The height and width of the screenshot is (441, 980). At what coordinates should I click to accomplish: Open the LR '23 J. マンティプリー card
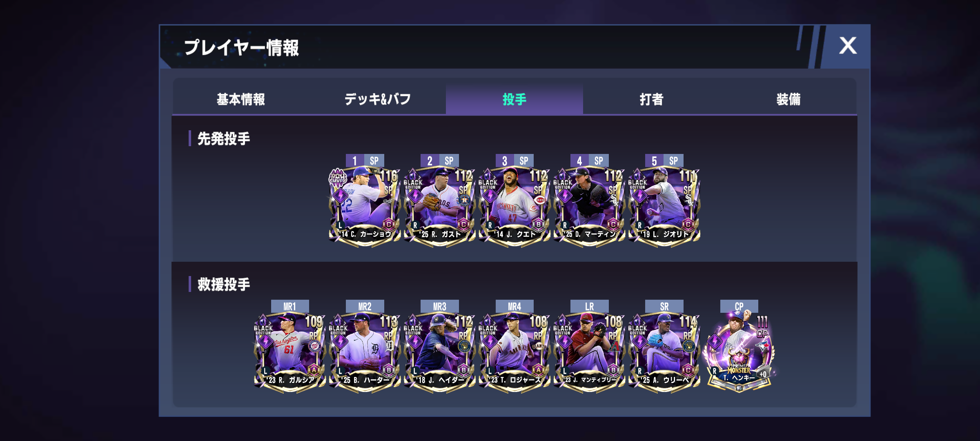(589, 351)
